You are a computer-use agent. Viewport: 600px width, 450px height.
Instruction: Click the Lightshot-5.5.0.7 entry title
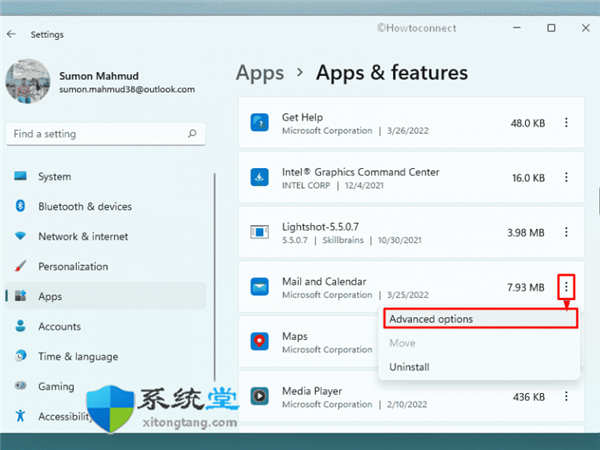click(x=320, y=227)
